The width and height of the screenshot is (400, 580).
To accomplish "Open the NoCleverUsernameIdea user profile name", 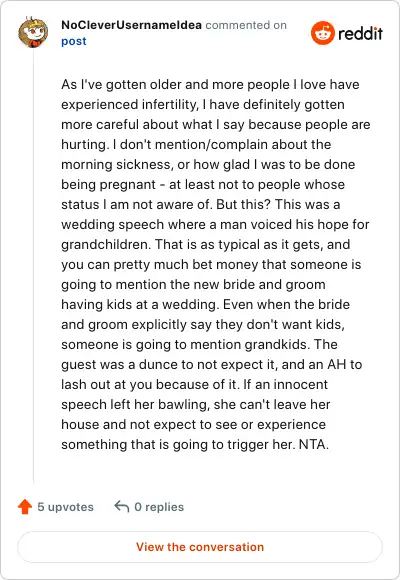I will (131, 25).
